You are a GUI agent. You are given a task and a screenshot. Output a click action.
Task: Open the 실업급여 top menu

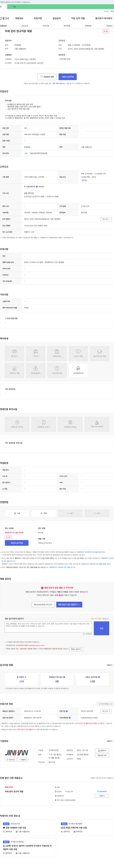tap(57, 18)
